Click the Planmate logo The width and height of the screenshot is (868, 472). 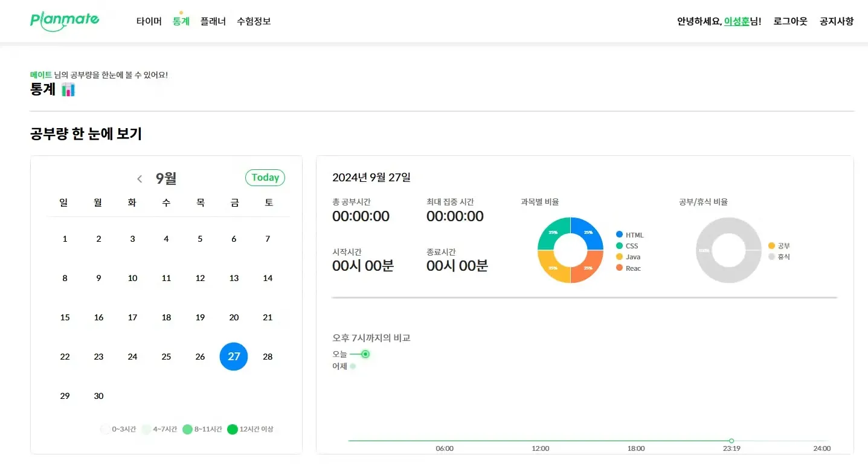point(65,21)
